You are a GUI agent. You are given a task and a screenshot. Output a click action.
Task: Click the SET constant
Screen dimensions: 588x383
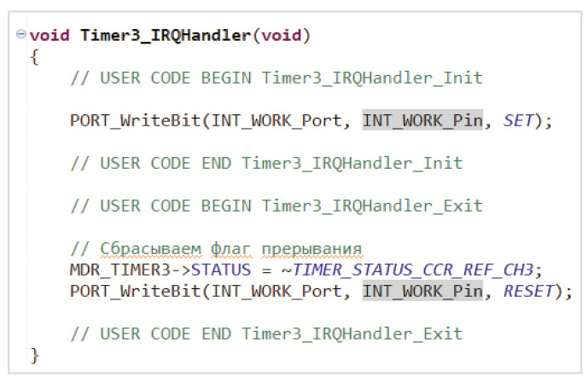[x=517, y=120]
